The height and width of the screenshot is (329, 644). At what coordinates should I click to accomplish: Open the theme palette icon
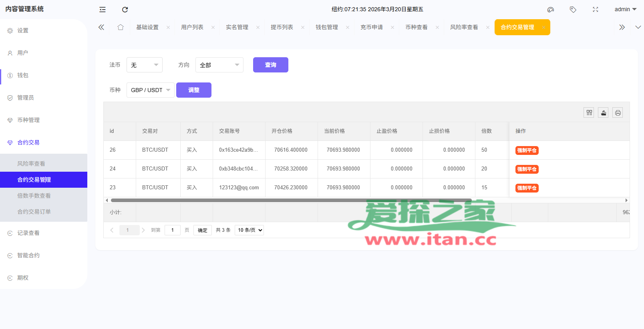551,10
